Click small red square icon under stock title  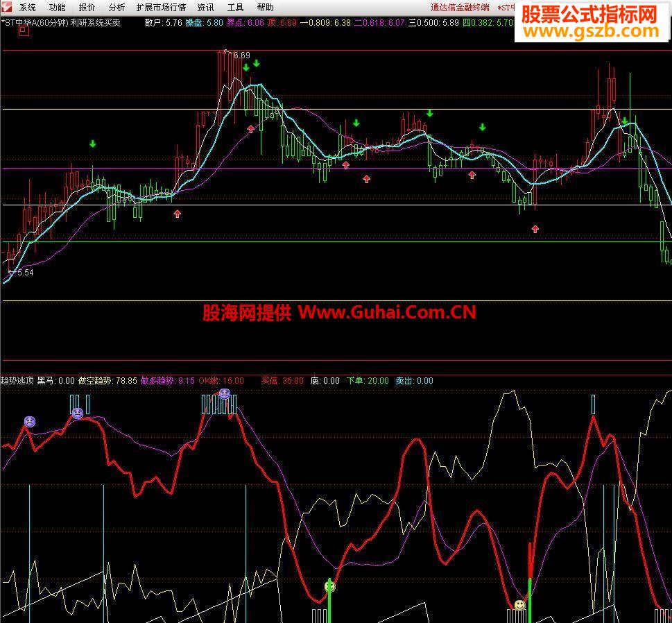pyautogui.click(x=24, y=31)
